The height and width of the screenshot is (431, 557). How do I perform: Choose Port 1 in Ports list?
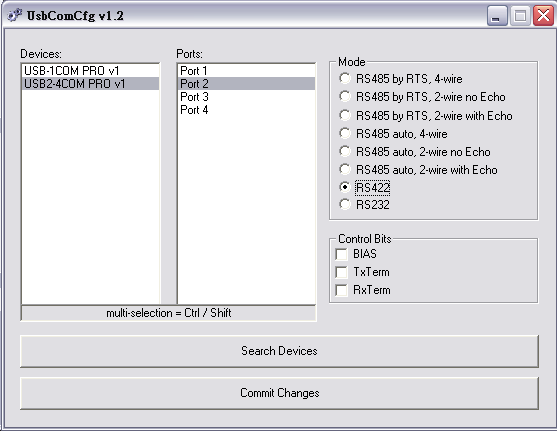click(x=246, y=71)
